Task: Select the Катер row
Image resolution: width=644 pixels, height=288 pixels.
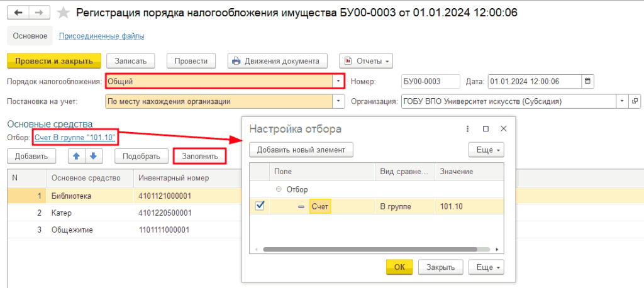Action: click(123, 213)
